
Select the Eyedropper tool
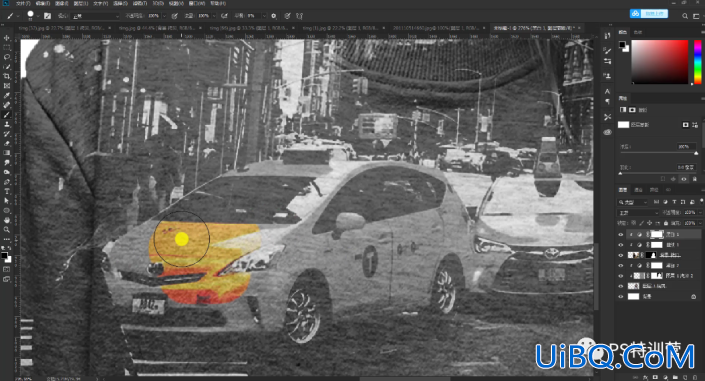tap(7, 95)
